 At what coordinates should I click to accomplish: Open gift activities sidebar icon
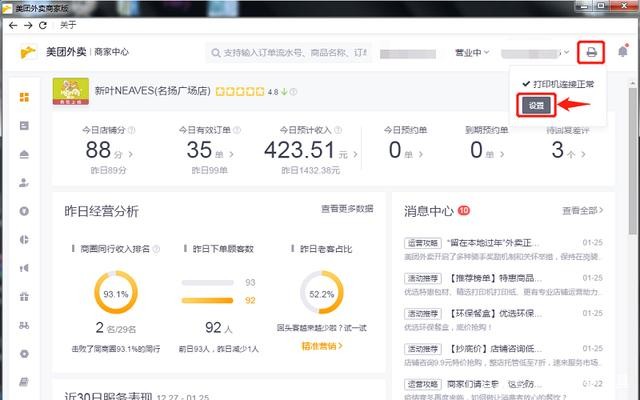point(24,297)
